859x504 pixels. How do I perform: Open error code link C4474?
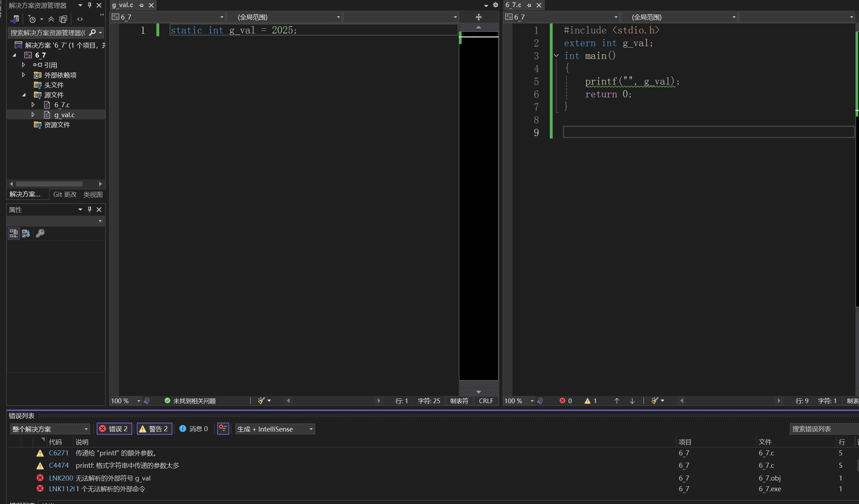59,465
